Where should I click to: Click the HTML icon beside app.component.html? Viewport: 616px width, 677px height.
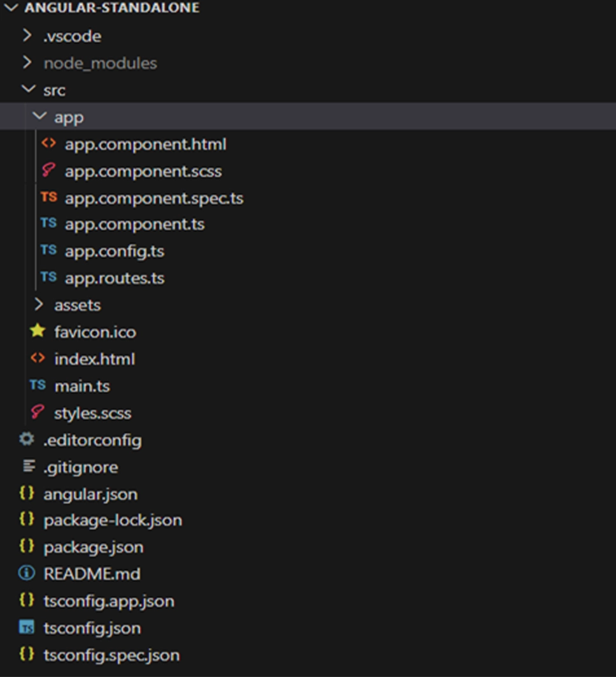point(49,143)
